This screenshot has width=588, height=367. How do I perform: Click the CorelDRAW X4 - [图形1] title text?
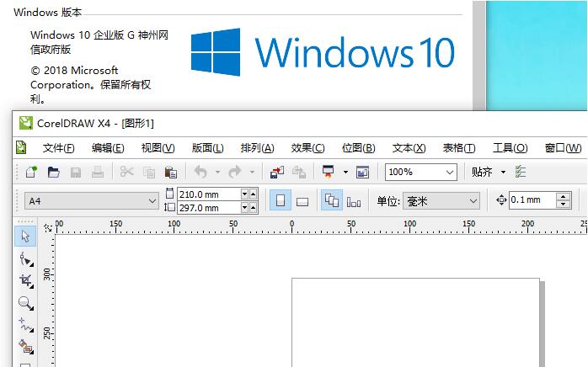coord(95,124)
